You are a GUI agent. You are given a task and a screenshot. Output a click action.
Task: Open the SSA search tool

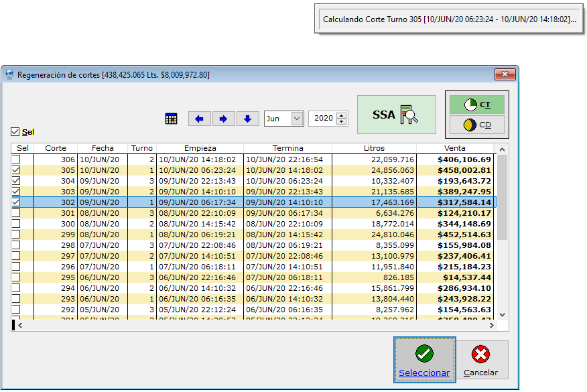tap(396, 115)
